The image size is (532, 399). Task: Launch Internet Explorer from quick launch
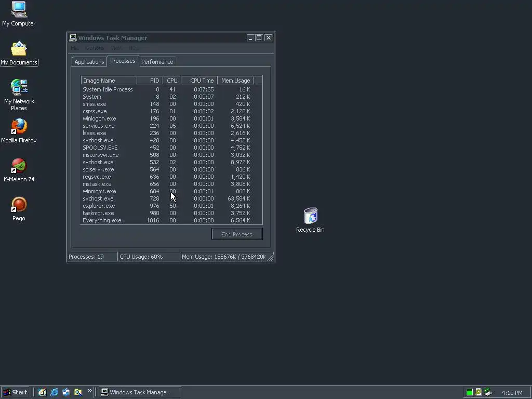click(54, 392)
